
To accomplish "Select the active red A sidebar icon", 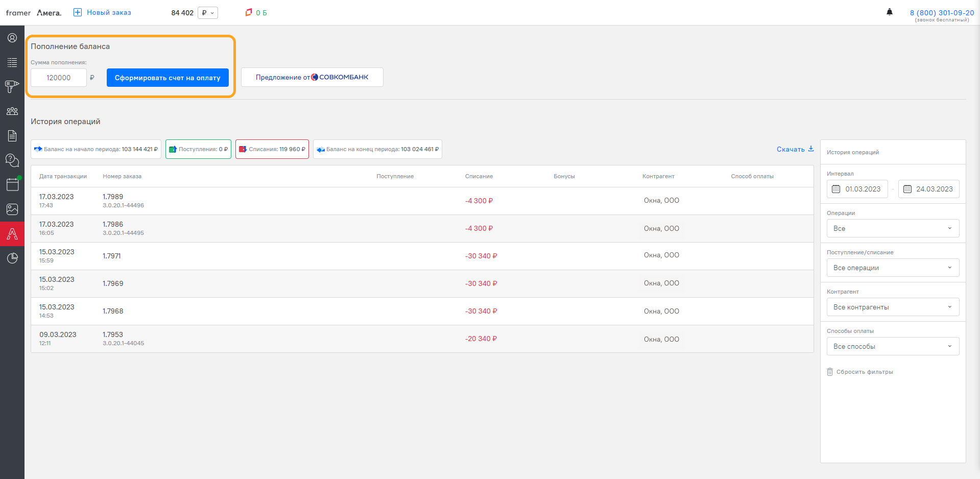I will pyautogui.click(x=12, y=234).
